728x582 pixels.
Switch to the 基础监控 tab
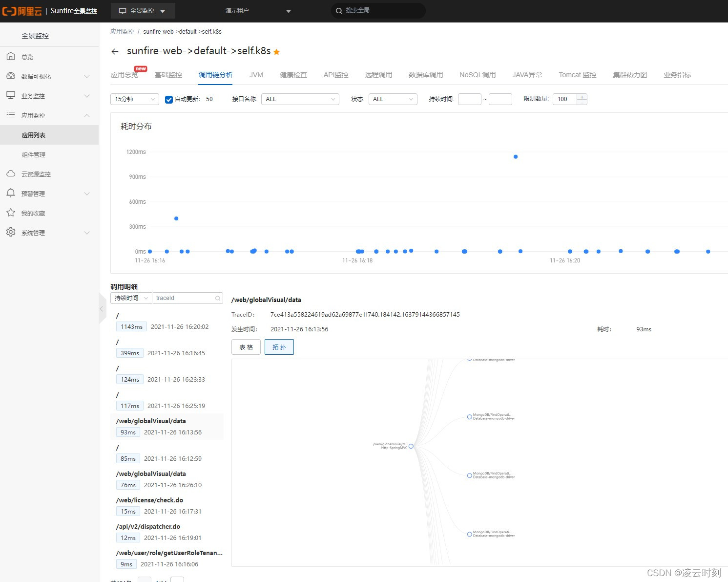coord(168,75)
